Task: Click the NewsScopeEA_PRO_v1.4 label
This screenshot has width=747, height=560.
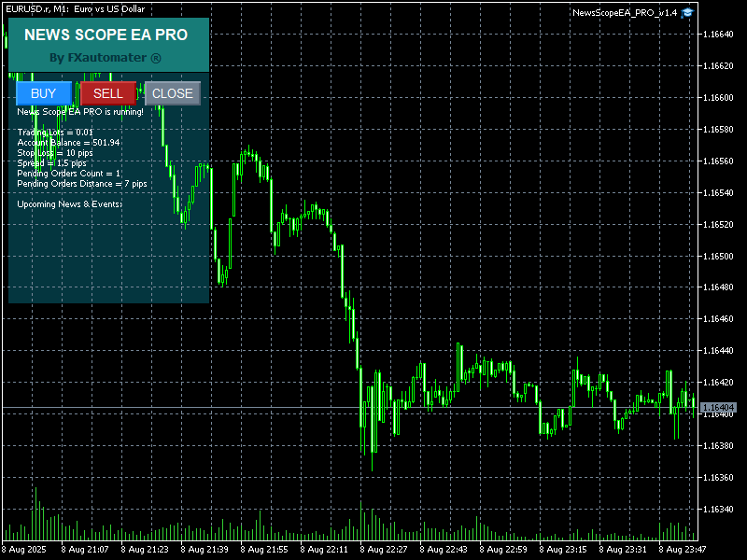Action: [624, 12]
